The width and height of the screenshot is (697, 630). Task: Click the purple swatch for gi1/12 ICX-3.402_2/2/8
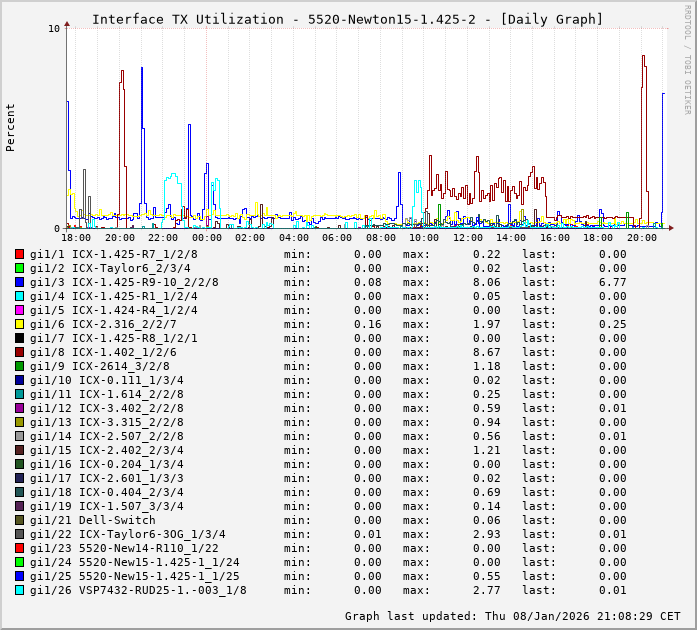point(19,408)
